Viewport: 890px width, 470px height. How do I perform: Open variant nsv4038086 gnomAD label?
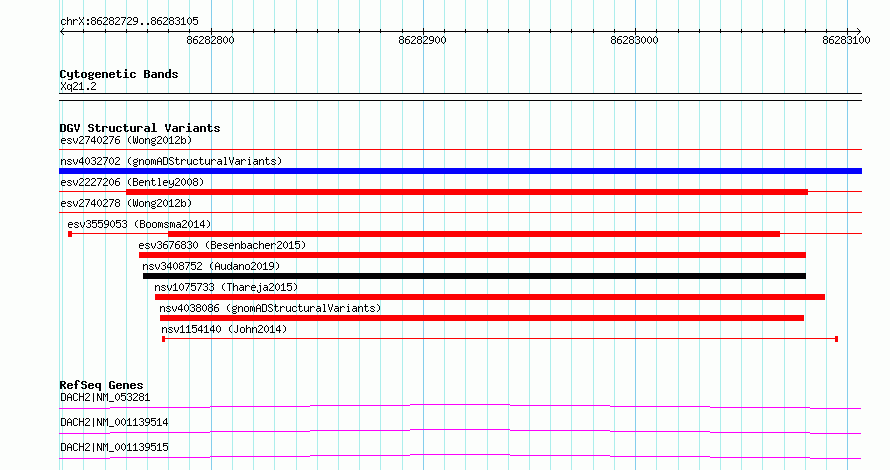(x=270, y=308)
